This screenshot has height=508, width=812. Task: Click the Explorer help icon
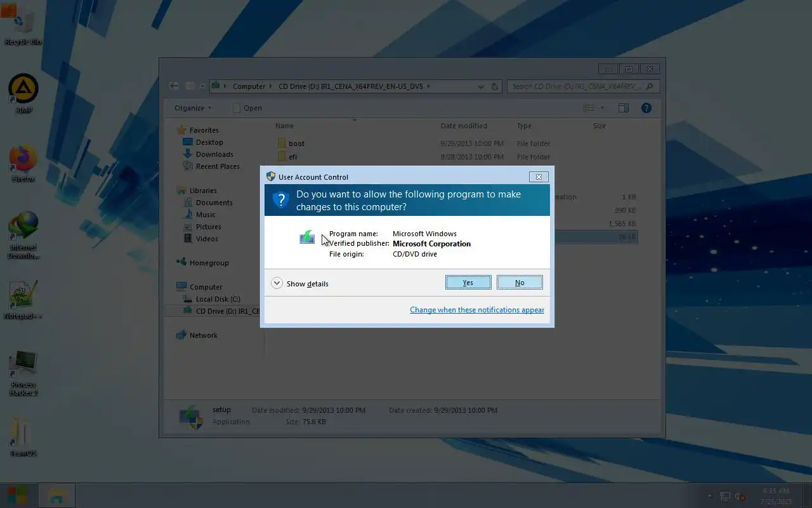click(646, 108)
